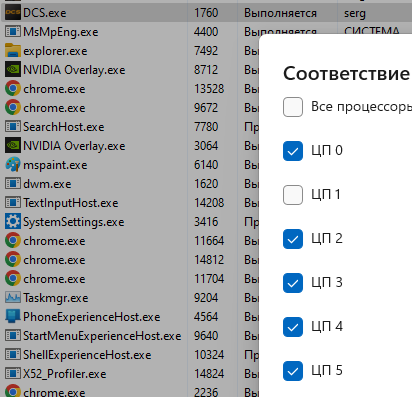Check the ЦП 1 checkbox
This screenshot has height=397, width=412.
pos(293,195)
